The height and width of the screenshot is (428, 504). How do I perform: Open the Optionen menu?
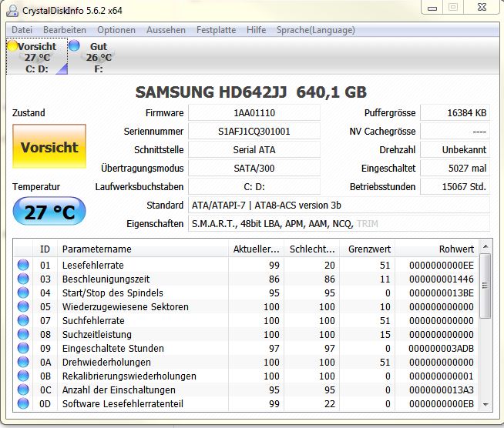(116, 30)
